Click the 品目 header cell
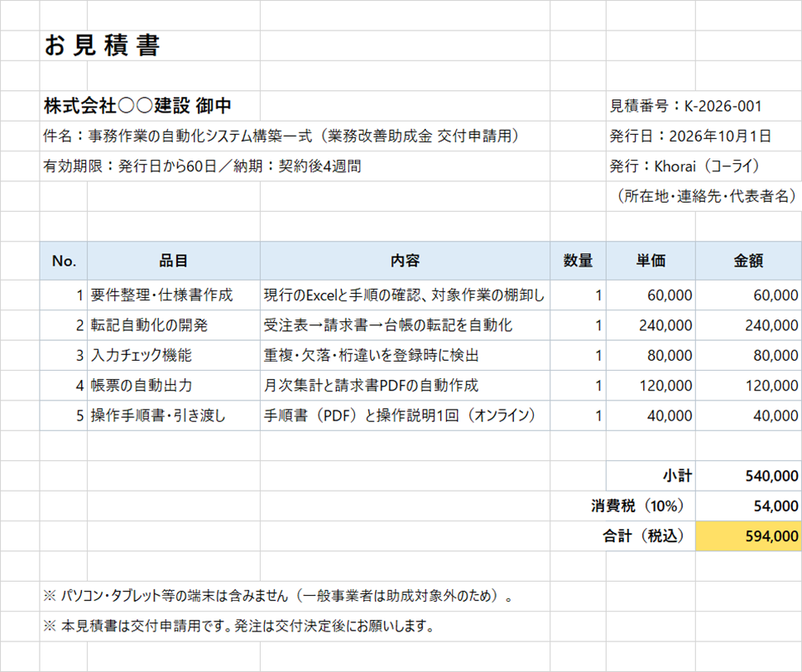Viewport: 802px width, 672px height. point(173,261)
